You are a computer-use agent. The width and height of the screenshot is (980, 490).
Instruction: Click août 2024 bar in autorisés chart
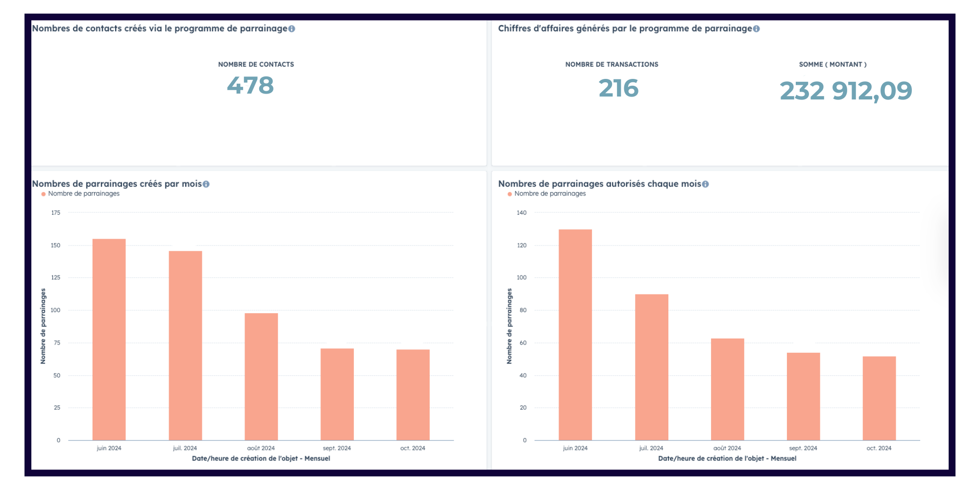728,390
